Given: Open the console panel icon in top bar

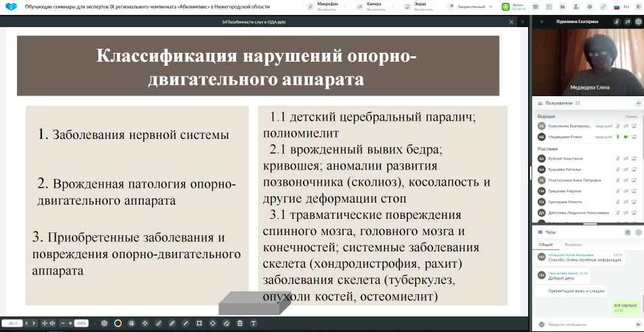Looking at the screenshot, I should tap(548, 7).
